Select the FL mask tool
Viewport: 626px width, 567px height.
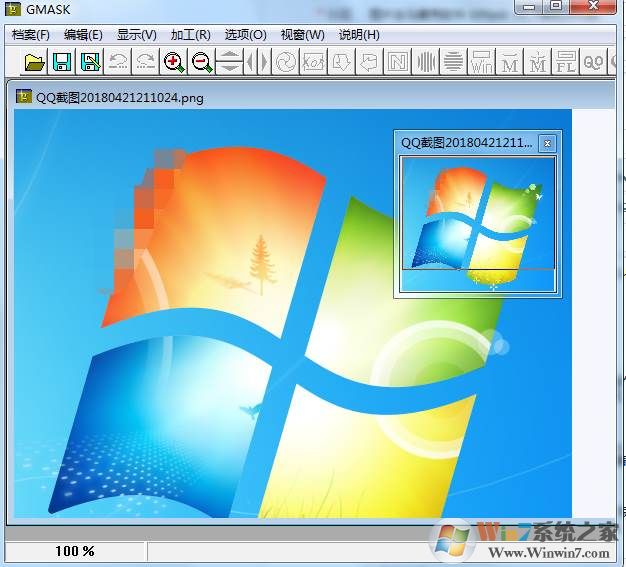tap(565, 62)
